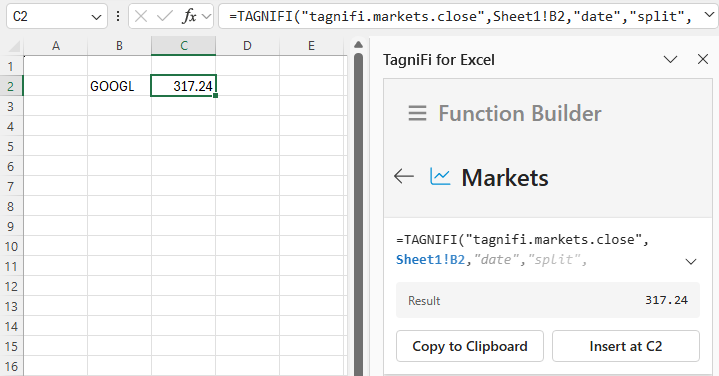Select row 2 header
The height and width of the screenshot is (376, 719).
pos(11,86)
